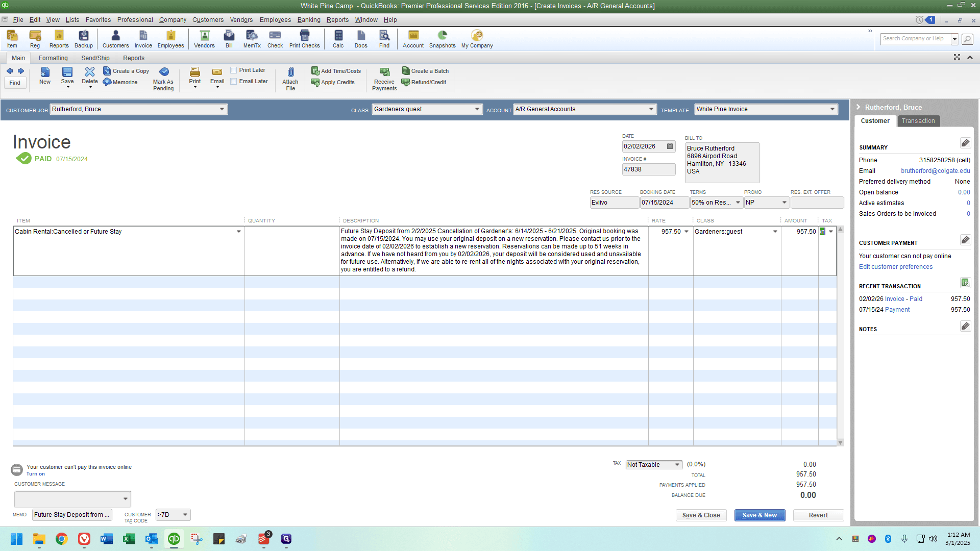Create a New invoice from ribbon
Screen dimensions: 980x551
45,76
